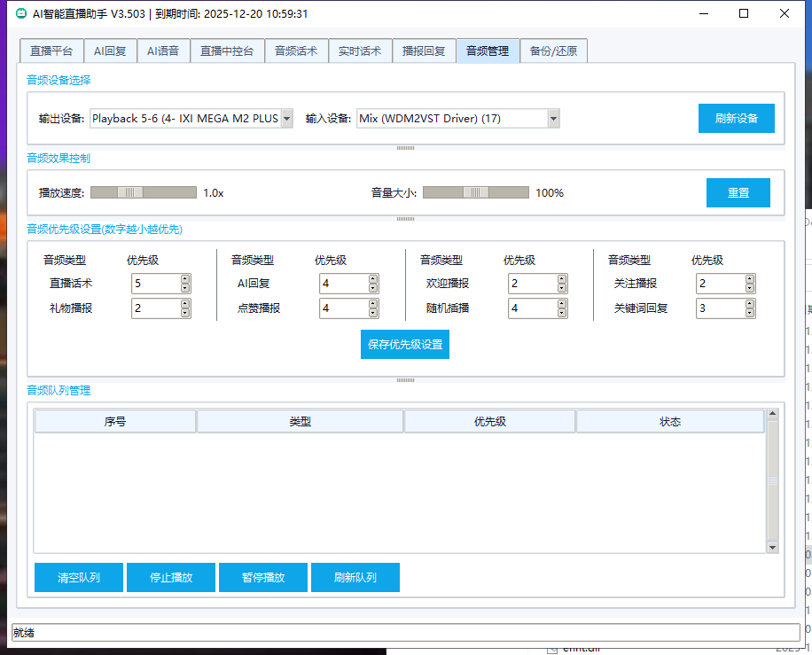Image resolution: width=812 pixels, height=655 pixels.
Task: Open the 备份/还原 tab
Action: 553,51
